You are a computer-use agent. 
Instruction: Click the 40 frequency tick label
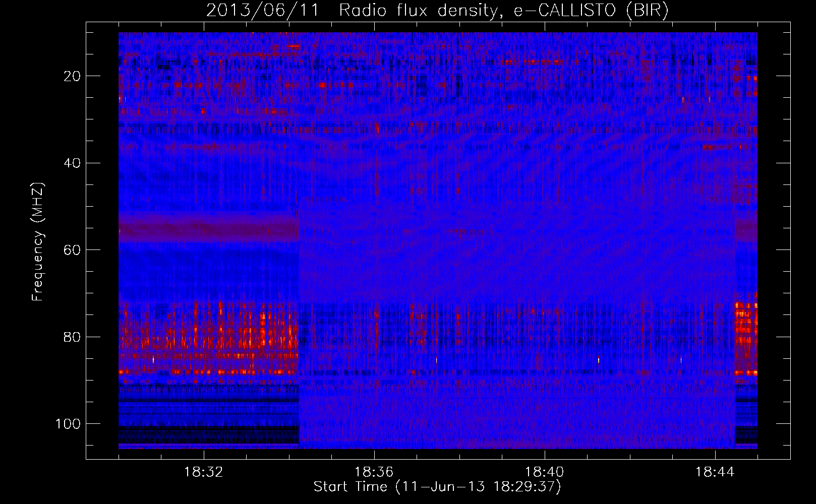click(72, 163)
